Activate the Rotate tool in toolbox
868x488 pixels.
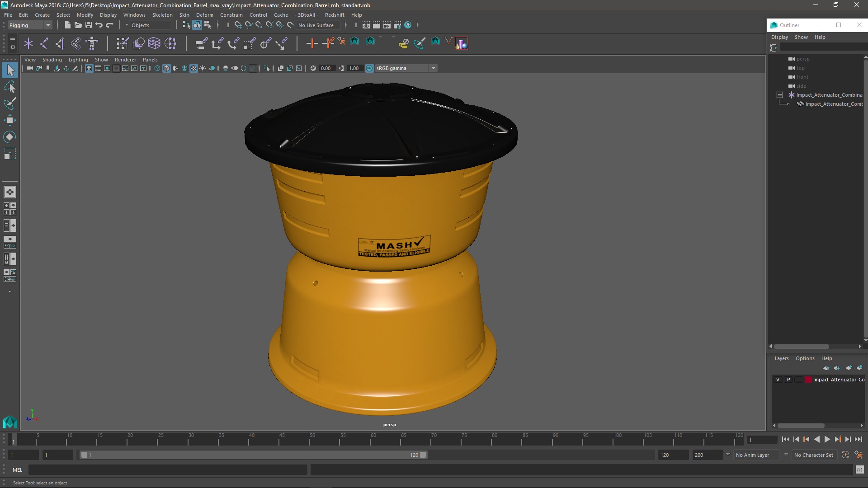point(10,137)
